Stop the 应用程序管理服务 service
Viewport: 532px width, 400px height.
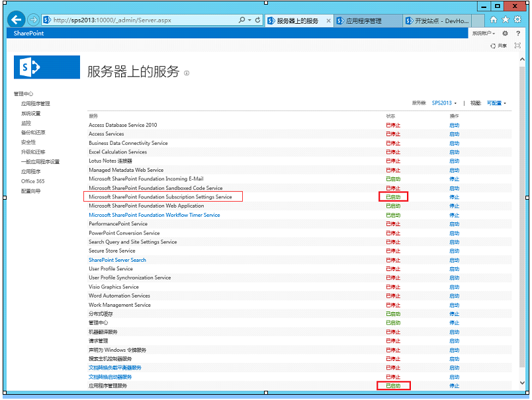click(455, 385)
